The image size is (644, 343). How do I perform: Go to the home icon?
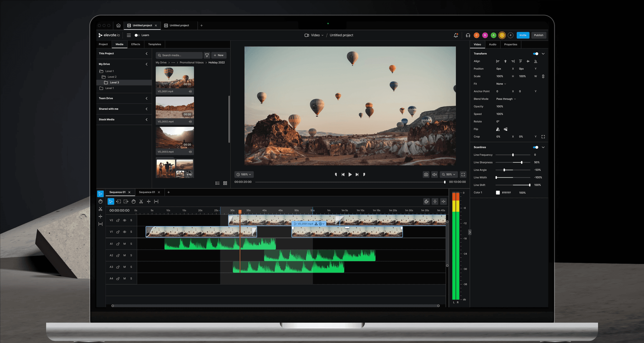tap(118, 25)
